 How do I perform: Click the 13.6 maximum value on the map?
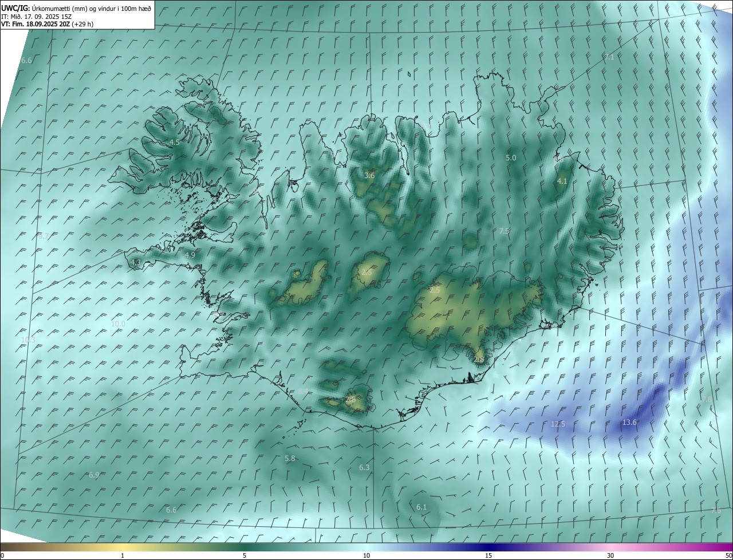tap(629, 423)
